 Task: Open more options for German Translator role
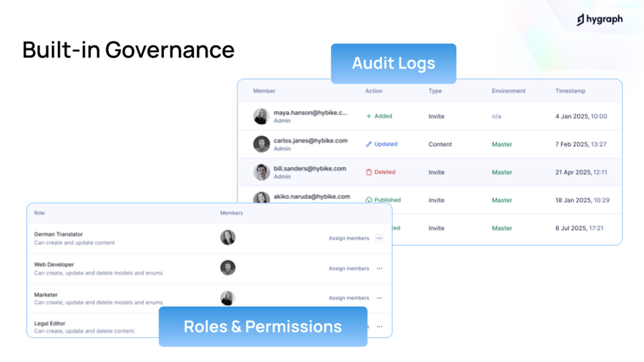pyautogui.click(x=379, y=238)
